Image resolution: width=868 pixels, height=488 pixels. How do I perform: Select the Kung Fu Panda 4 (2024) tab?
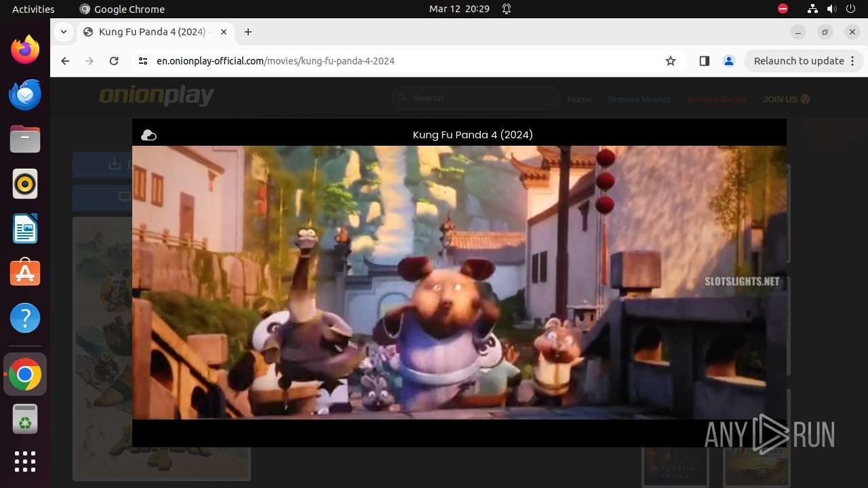pyautogui.click(x=155, y=32)
